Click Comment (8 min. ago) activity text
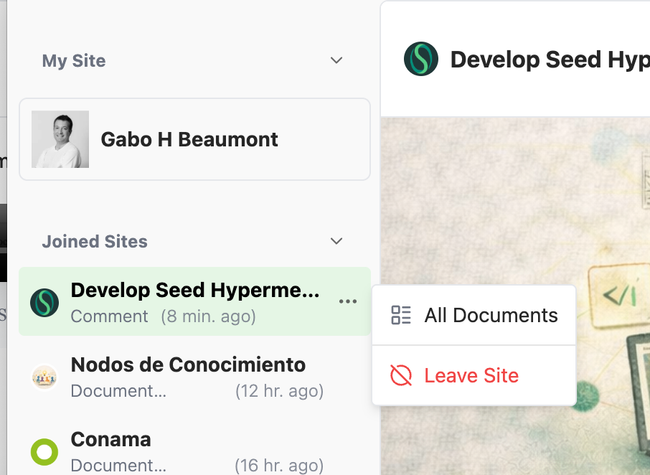The height and width of the screenshot is (475, 650). pos(163,317)
